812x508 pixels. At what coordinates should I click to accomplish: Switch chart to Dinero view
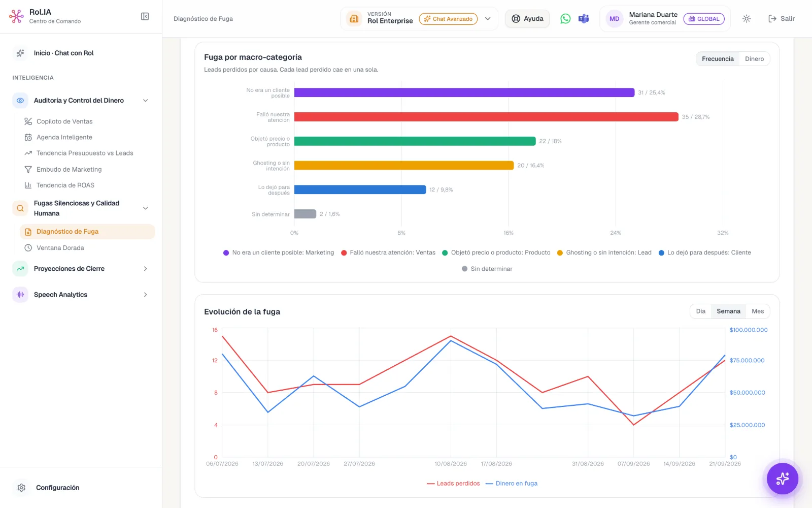(x=754, y=59)
